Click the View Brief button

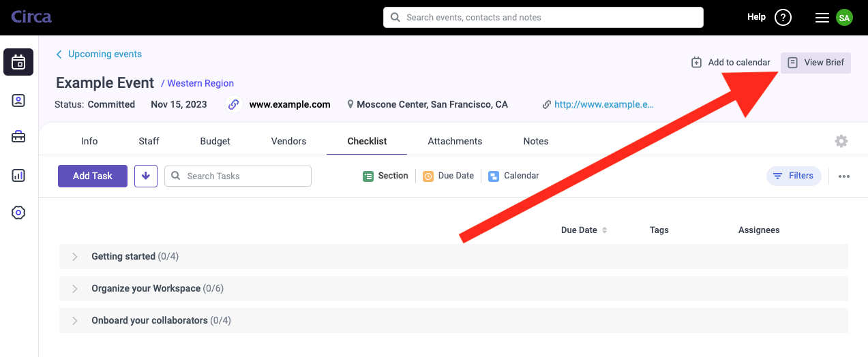point(815,63)
